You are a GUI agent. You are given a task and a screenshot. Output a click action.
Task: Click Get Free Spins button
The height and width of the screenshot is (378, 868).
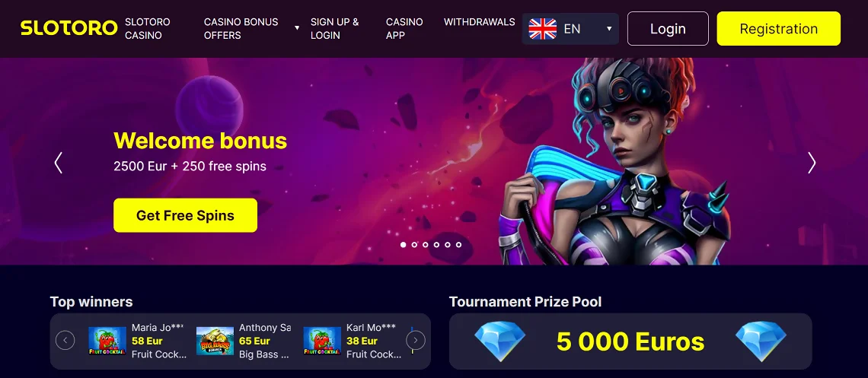click(186, 215)
